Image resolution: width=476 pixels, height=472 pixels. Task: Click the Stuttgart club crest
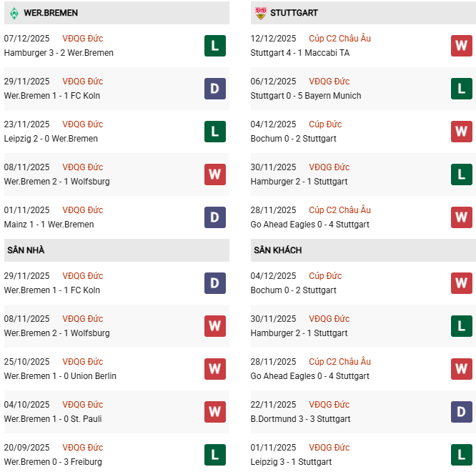click(x=260, y=13)
